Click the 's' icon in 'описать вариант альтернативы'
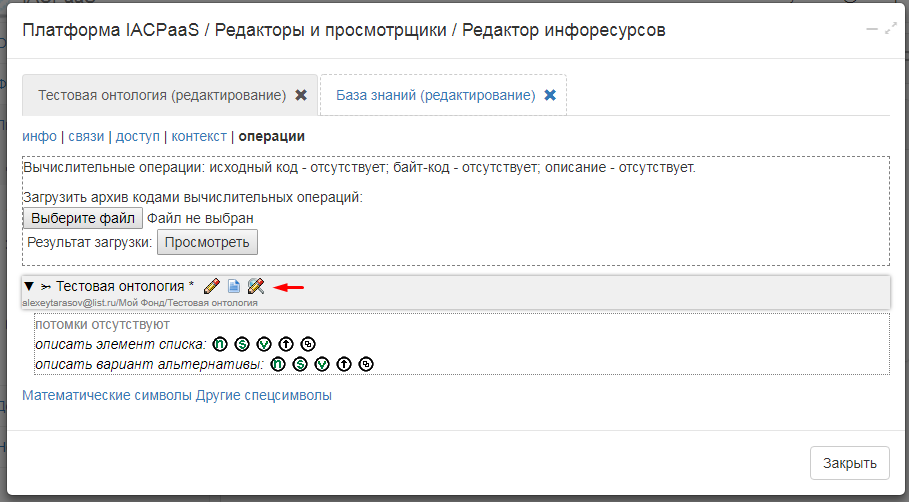 pos(300,364)
